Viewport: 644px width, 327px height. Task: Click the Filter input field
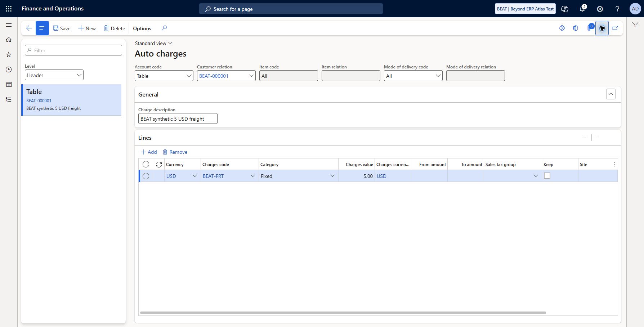[73, 50]
